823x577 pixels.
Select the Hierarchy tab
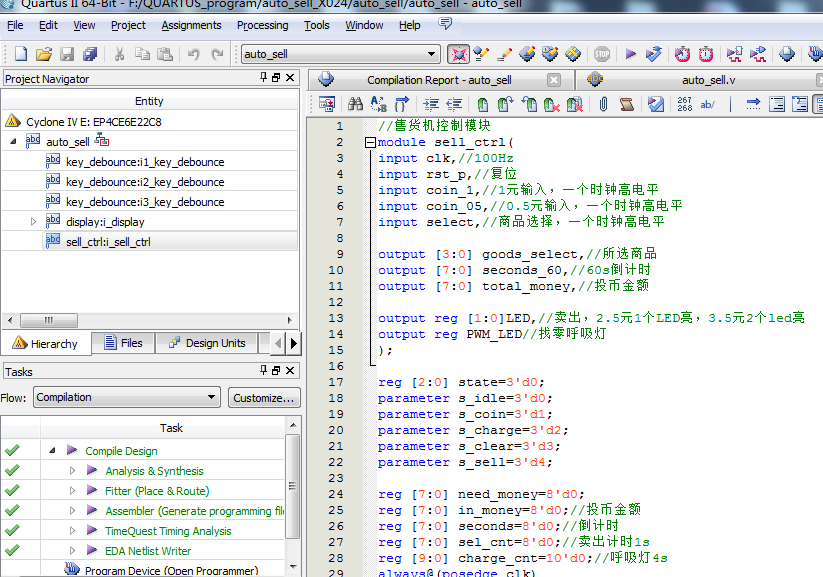pyautogui.click(x=46, y=343)
